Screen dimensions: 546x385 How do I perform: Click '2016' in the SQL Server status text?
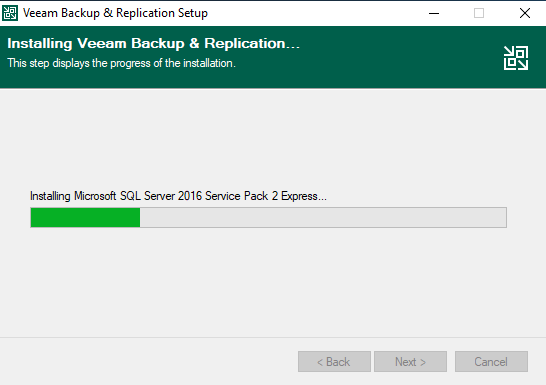point(190,196)
